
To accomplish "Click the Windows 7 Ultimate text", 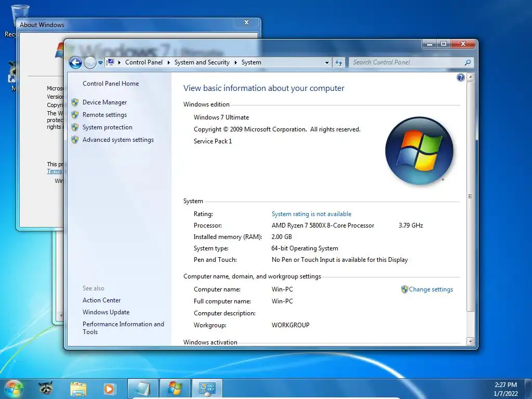I will [x=221, y=117].
